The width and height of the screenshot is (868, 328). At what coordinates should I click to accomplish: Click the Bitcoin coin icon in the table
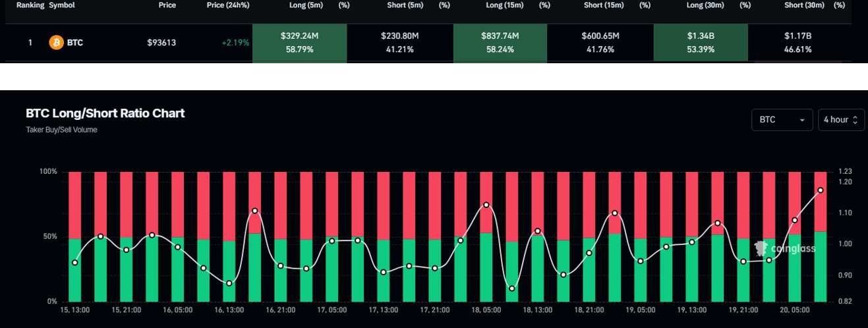coord(56,43)
